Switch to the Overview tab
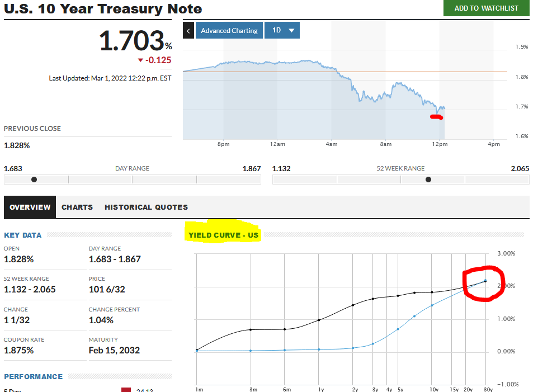This screenshot has width=538, height=392. click(x=30, y=207)
